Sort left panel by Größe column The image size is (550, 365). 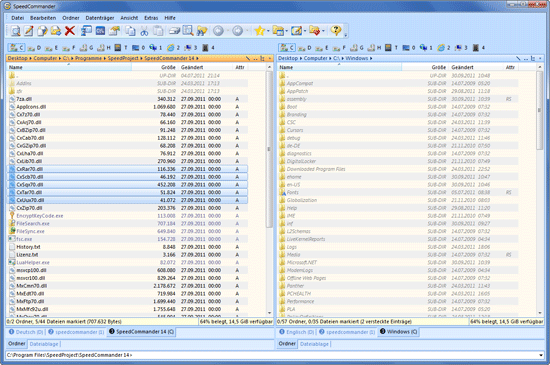(155, 67)
